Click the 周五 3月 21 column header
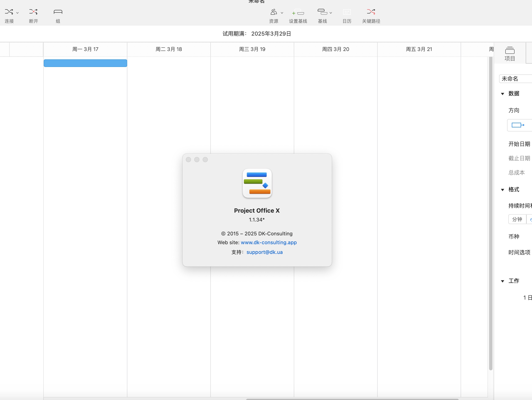This screenshot has height=400, width=532. [x=419, y=49]
